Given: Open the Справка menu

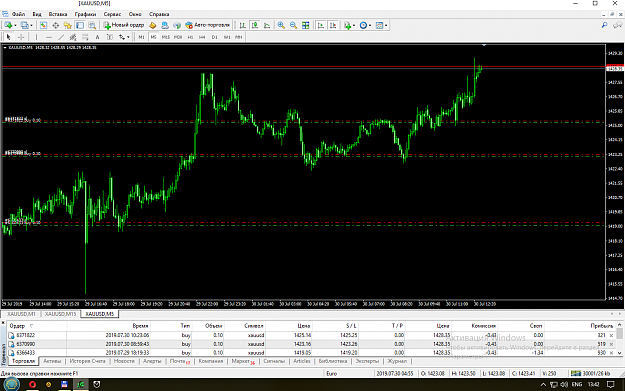Looking at the screenshot, I should click(159, 14).
